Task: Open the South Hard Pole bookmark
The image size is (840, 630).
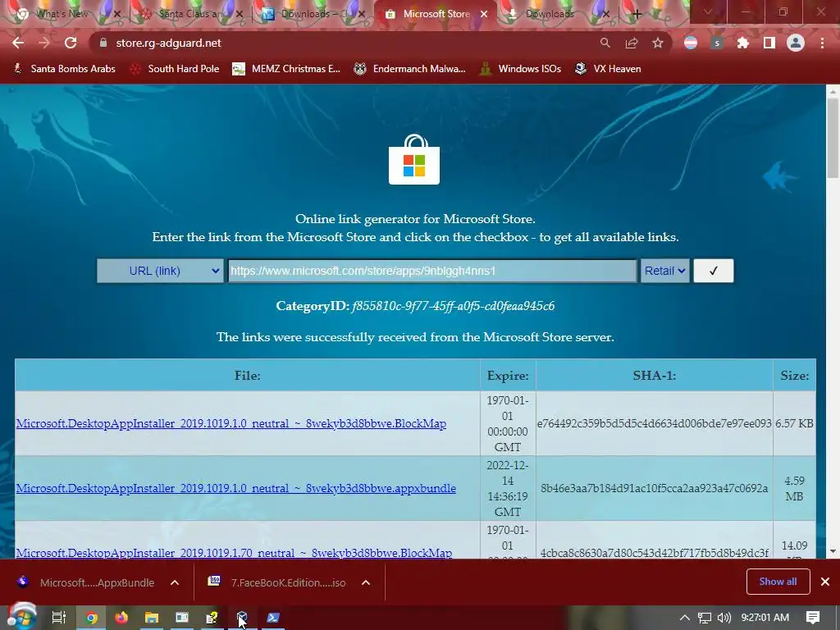Action: coord(176,69)
